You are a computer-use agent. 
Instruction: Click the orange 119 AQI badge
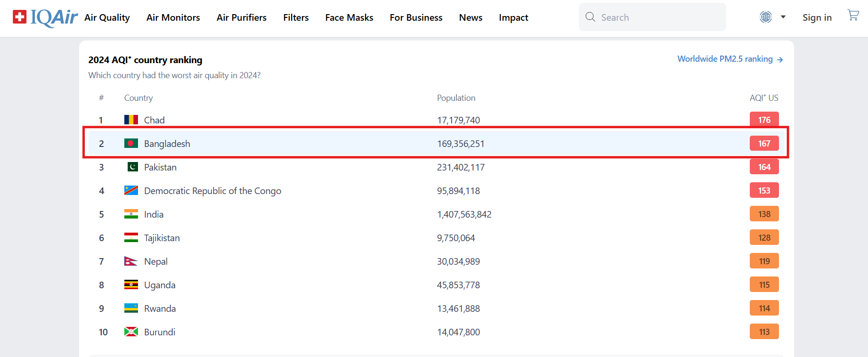pos(764,261)
